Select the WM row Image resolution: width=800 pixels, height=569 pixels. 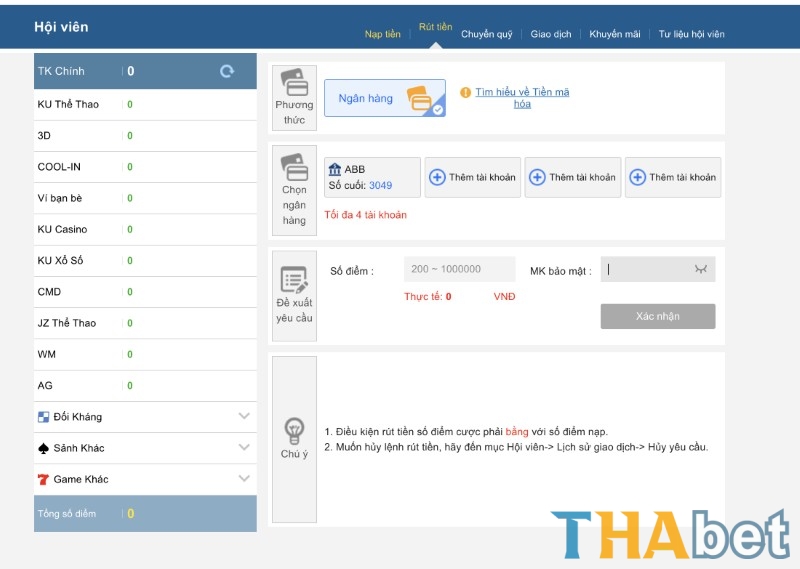(145, 354)
